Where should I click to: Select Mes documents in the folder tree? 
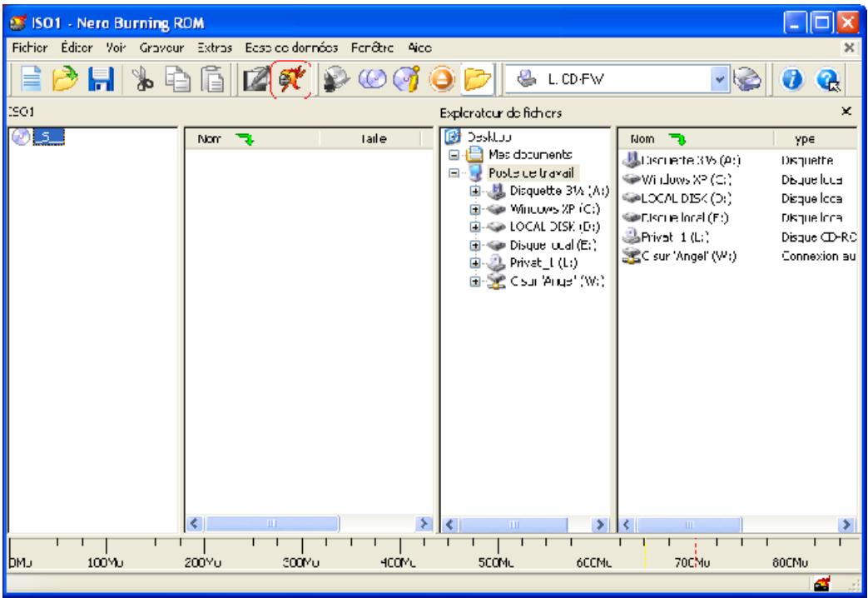pyautogui.click(x=530, y=155)
